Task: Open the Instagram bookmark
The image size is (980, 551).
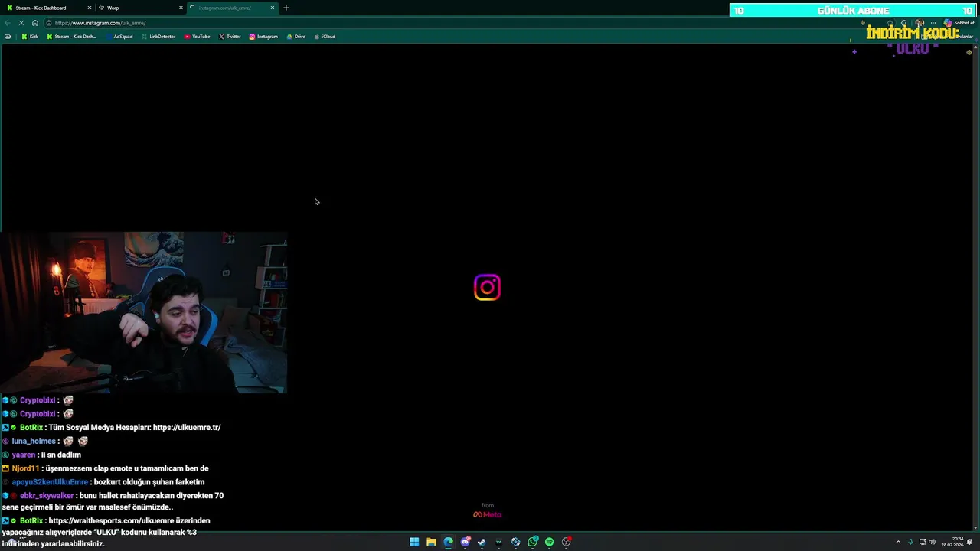Action: (263, 37)
